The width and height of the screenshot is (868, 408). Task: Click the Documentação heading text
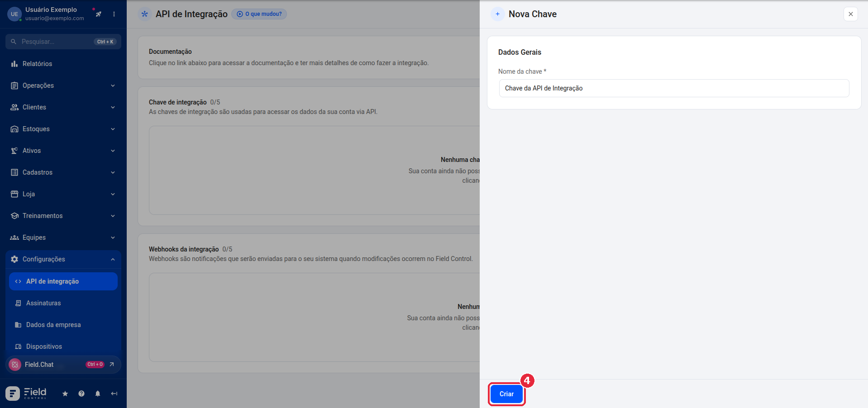[x=170, y=52]
